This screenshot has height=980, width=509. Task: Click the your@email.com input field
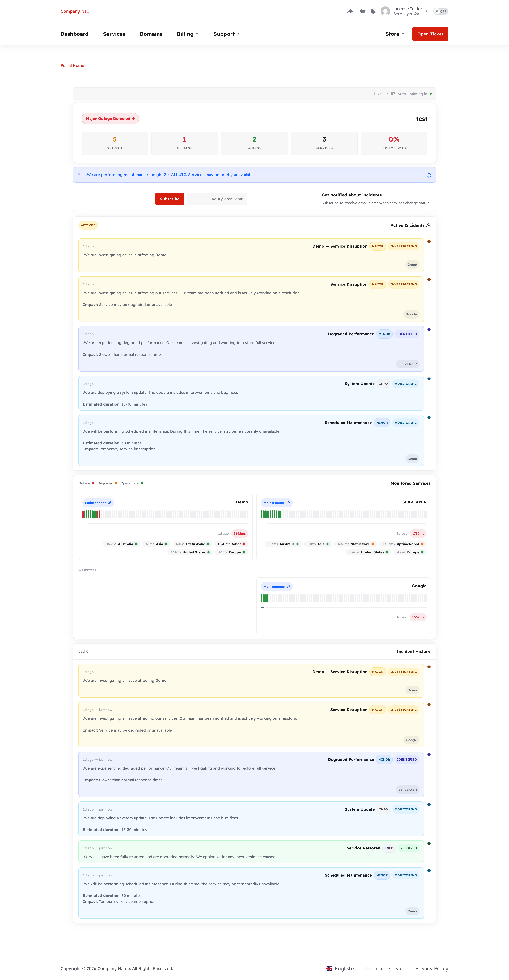217,199
